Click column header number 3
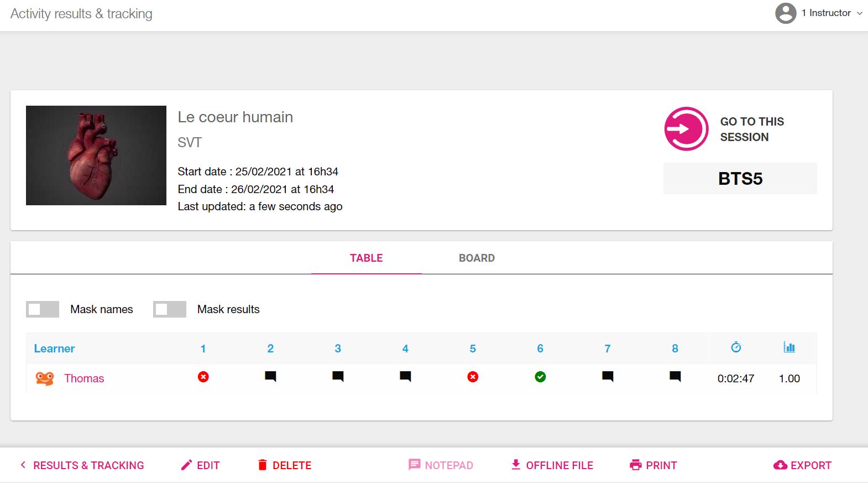 (338, 349)
